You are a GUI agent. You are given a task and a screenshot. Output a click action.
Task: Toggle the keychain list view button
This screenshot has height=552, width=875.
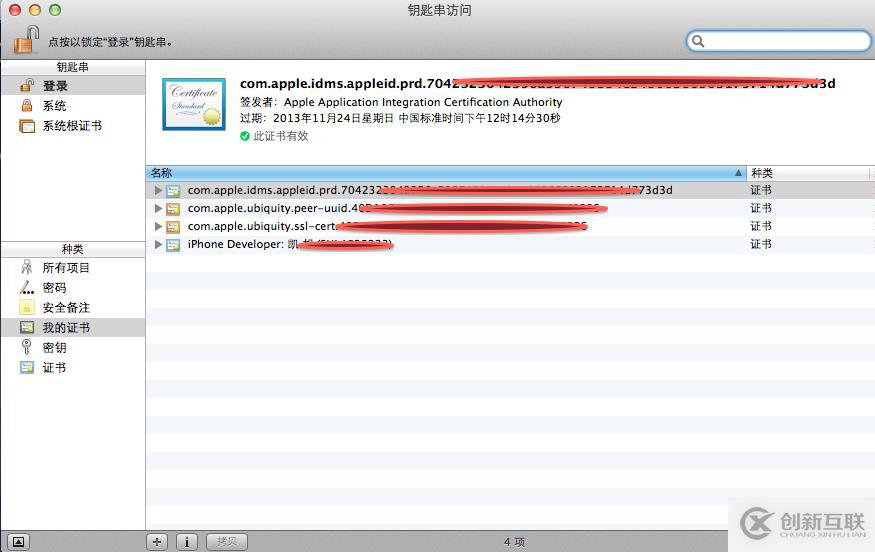point(18,541)
